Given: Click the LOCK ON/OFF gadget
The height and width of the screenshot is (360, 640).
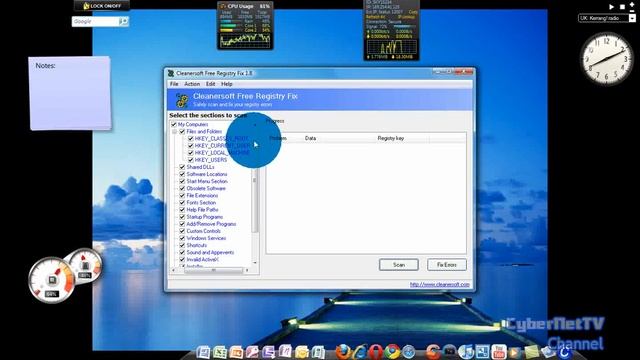Looking at the screenshot, I should (x=102, y=6).
